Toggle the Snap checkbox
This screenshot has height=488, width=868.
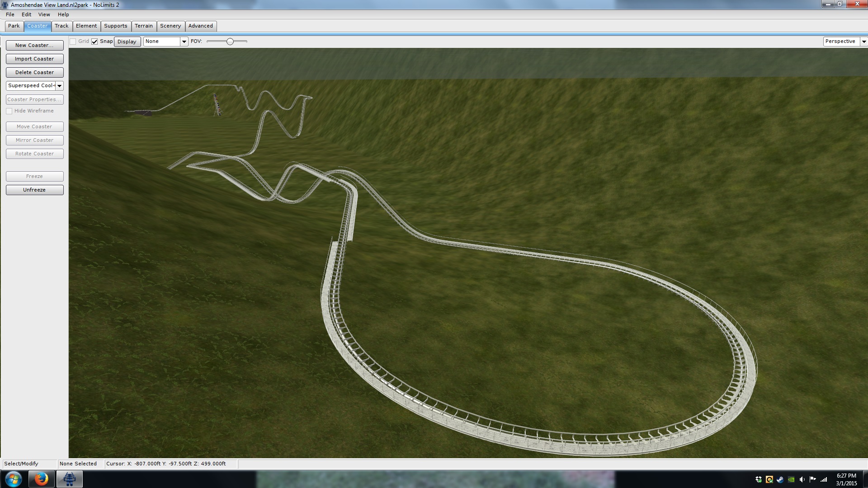pos(94,42)
